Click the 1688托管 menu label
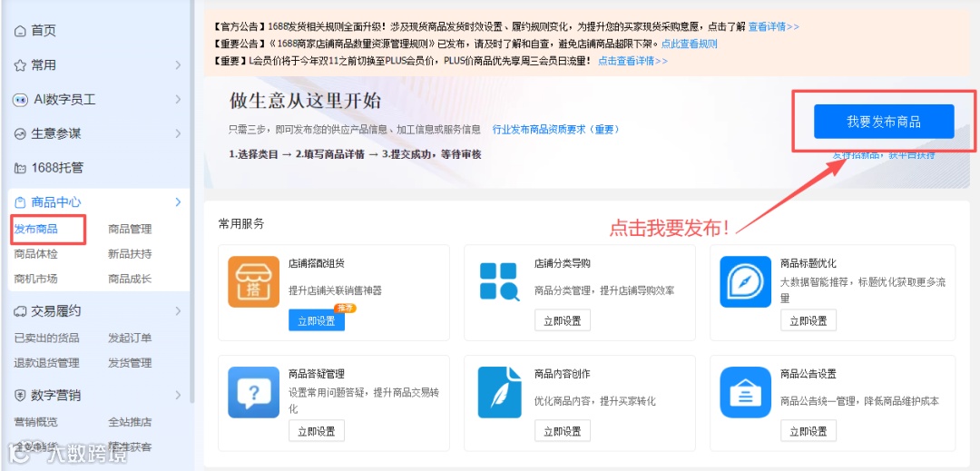 pos(57,168)
